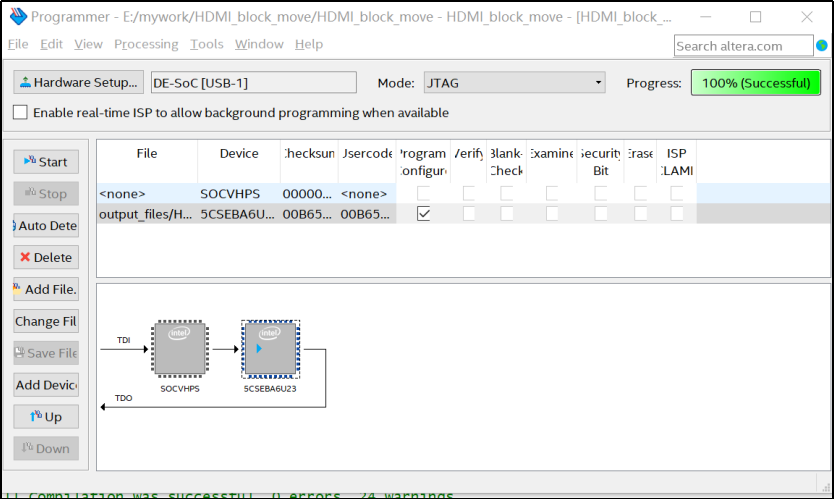Toggle Erase checkbox for the output_files row
Screen dimensions: 834x499
640,214
